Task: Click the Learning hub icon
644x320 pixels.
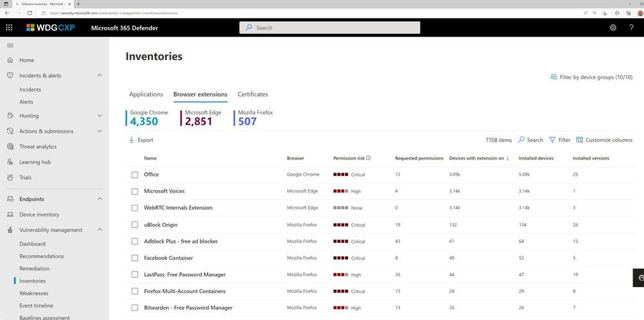Action: click(x=10, y=162)
